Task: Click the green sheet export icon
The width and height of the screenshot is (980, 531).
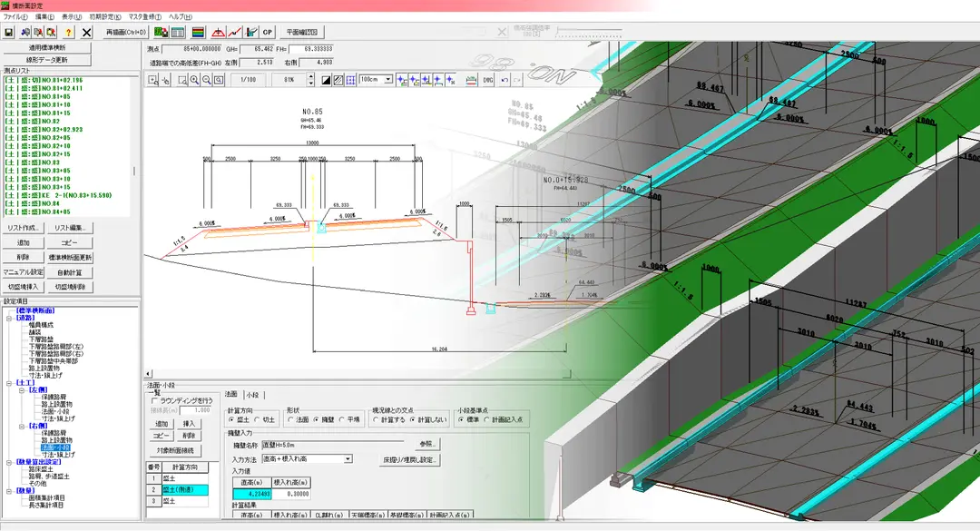Action: click(162, 32)
